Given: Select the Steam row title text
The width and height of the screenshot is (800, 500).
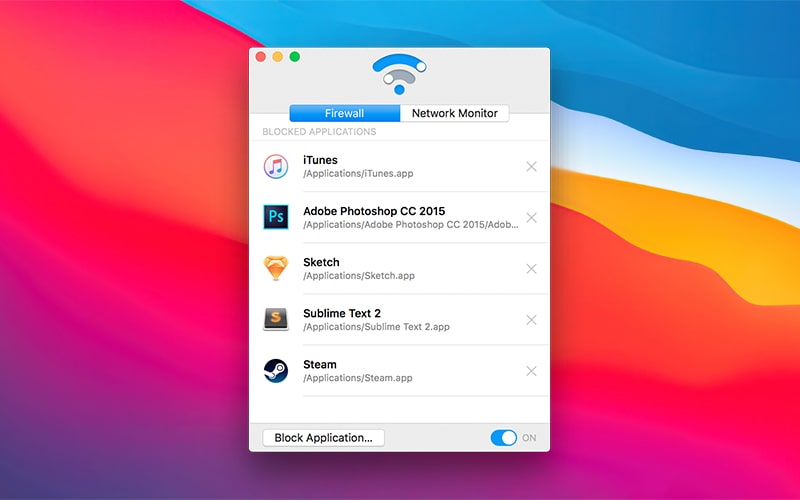Looking at the screenshot, I should pos(320,364).
